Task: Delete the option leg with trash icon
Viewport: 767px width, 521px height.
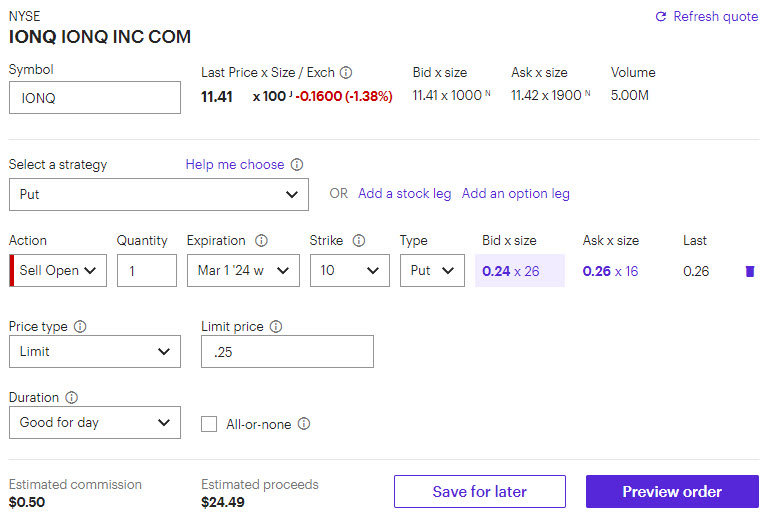Action: coord(750,271)
